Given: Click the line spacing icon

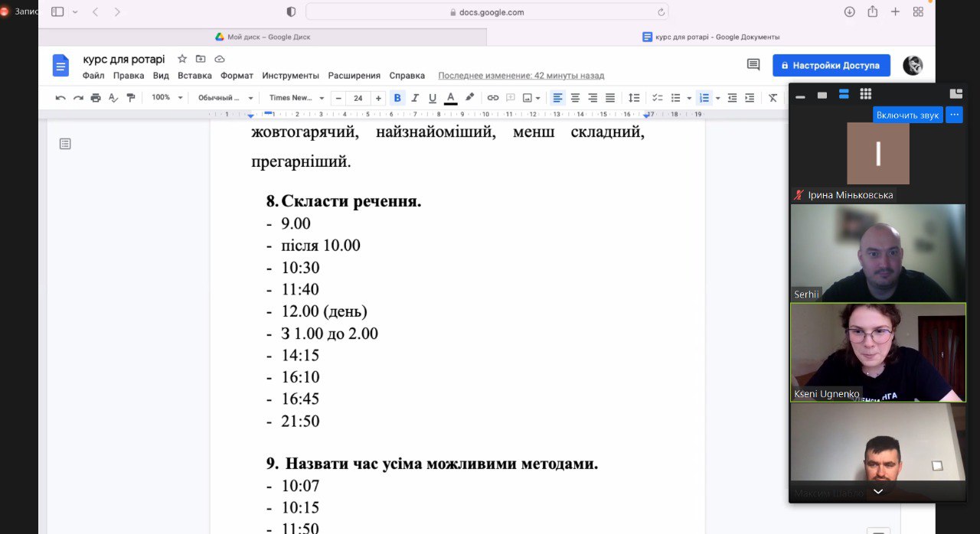Looking at the screenshot, I should point(634,98).
